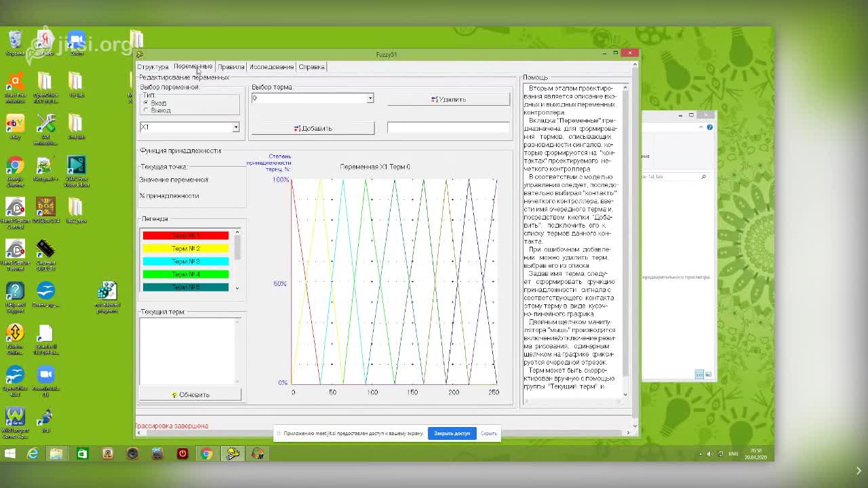Screen dimensions: 868x488
Task: Open the Avast Free Antivirus shortcut
Action: coord(15,88)
